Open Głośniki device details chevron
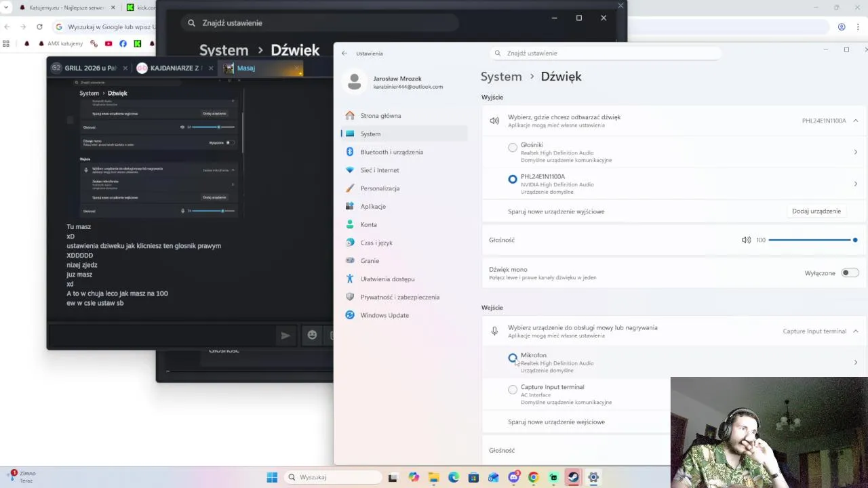 point(856,152)
